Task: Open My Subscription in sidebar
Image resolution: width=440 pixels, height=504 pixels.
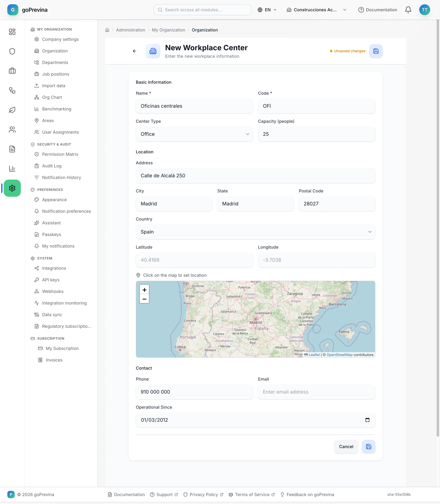Action: [x=62, y=348]
